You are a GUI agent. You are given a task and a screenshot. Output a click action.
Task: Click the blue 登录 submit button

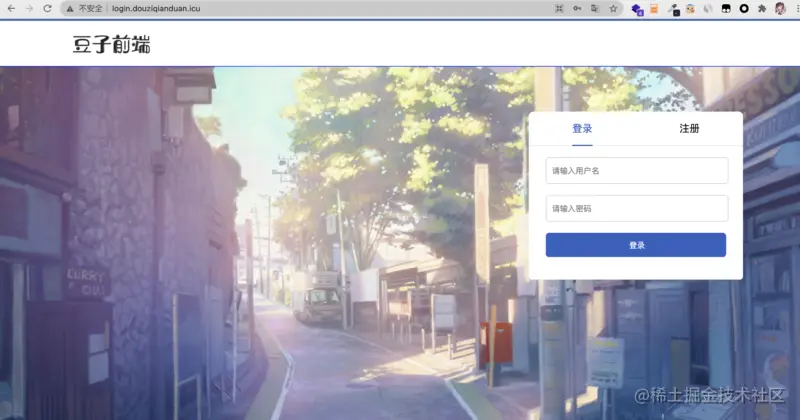(x=636, y=245)
